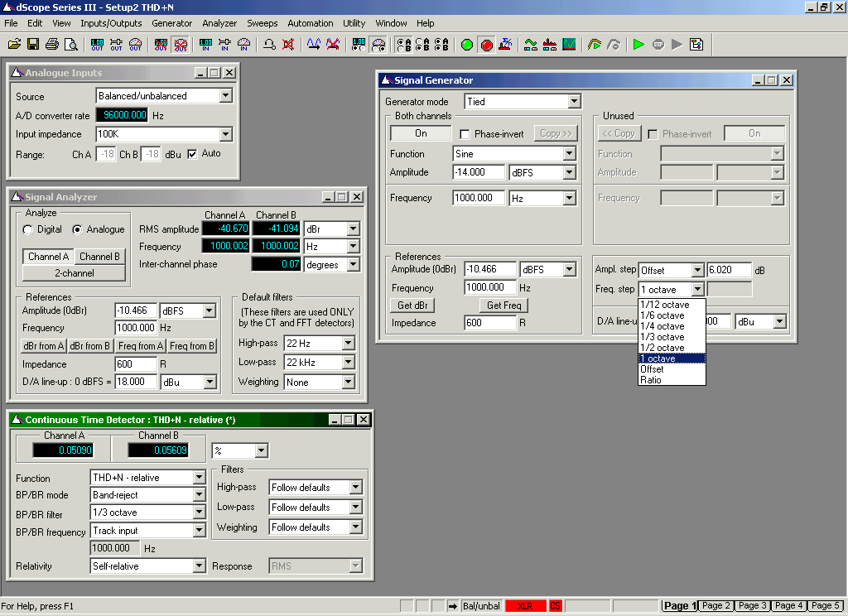Image resolution: width=848 pixels, height=616 pixels.
Task: Click the generator Frequency 1000.000 field
Action: pyautogui.click(x=479, y=198)
